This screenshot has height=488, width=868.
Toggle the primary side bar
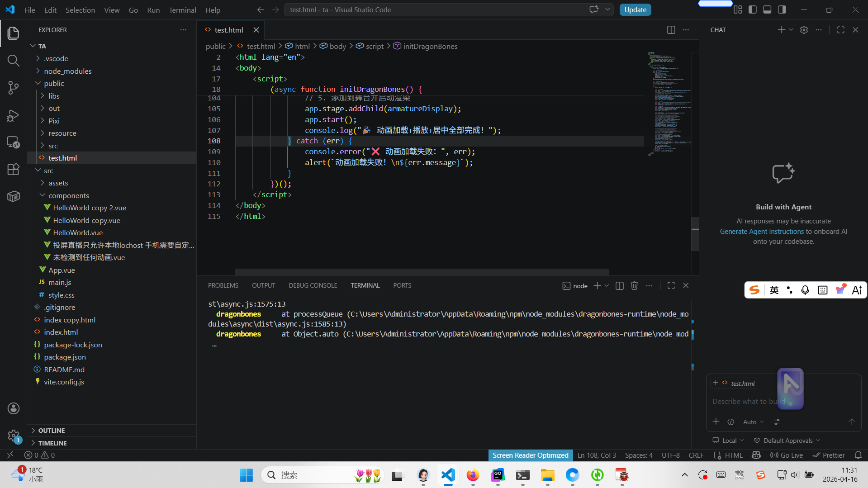tap(753, 9)
